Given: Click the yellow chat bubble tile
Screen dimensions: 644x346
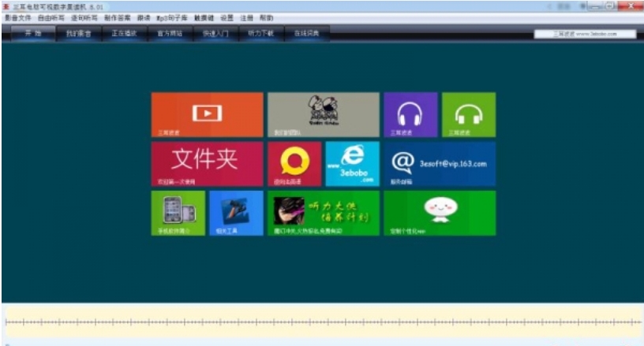Looking at the screenshot, I should click(294, 164).
